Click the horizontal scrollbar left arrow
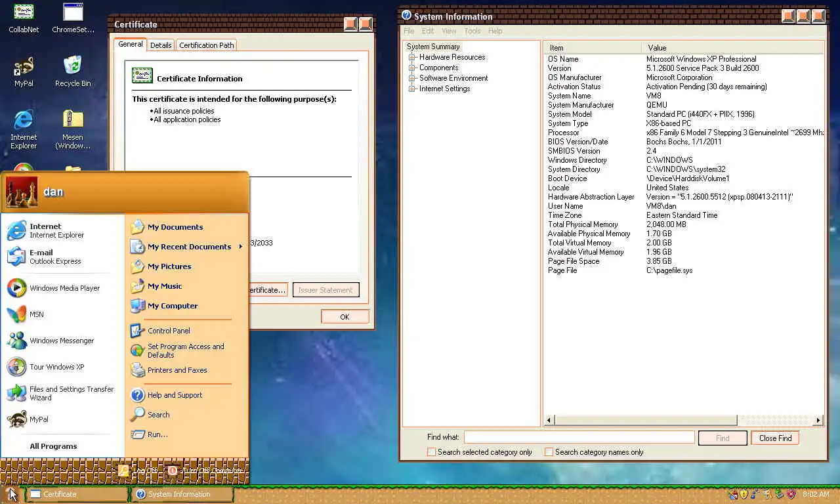The width and height of the screenshot is (840, 504). (550, 420)
